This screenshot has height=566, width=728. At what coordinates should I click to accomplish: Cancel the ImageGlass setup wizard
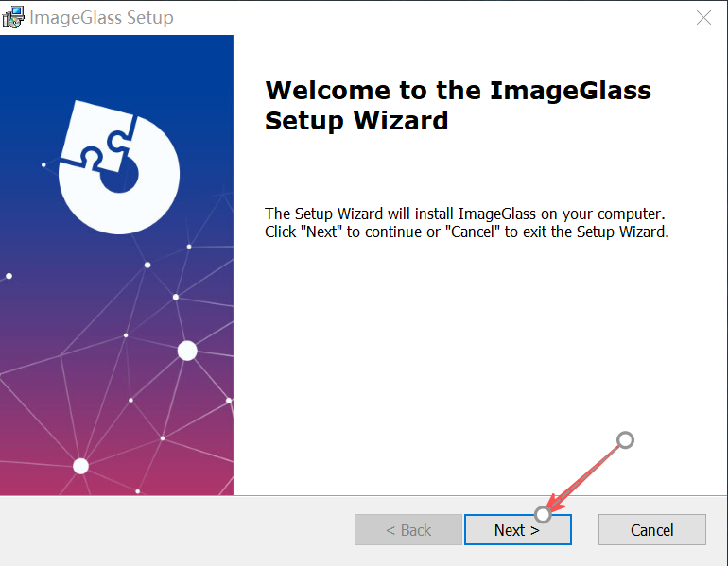pyautogui.click(x=651, y=530)
